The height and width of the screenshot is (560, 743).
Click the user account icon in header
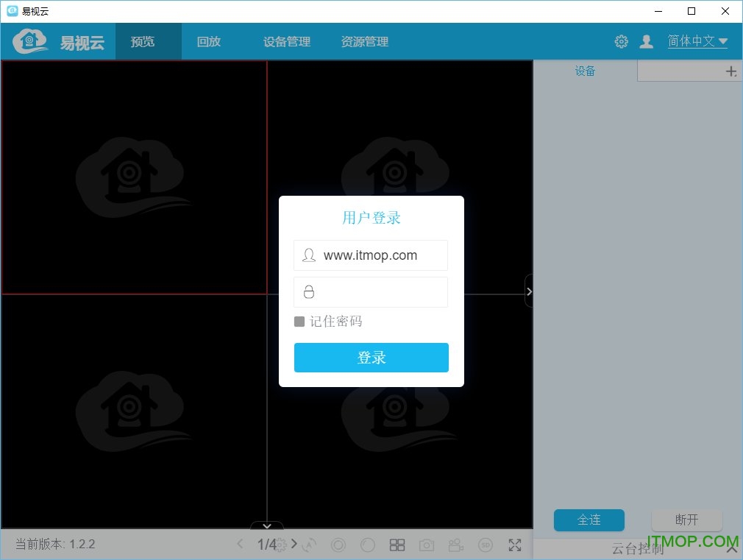coord(646,42)
